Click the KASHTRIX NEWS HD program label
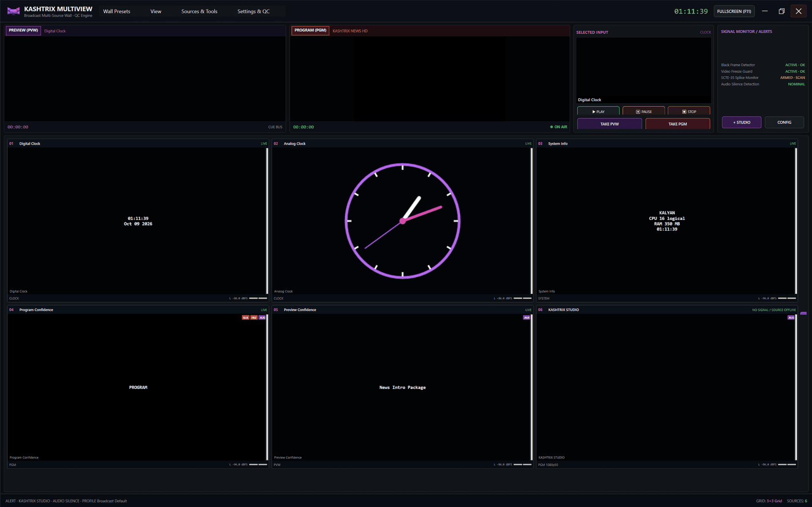This screenshot has width=812, height=507. click(x=350, y=31)
